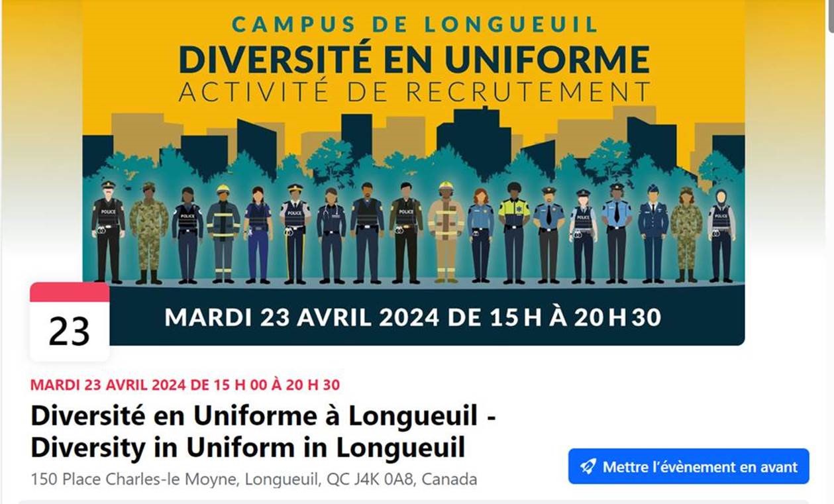Image resolution: width=834 pixels, height=504 pixels.
Task: Click the address 150 Place Charles-le Moyne
Action: click(x=254, y=479)
